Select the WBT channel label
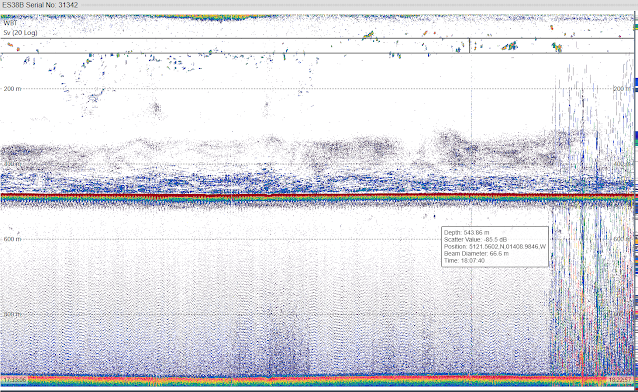Screen dimensions: 638x392 11,23
